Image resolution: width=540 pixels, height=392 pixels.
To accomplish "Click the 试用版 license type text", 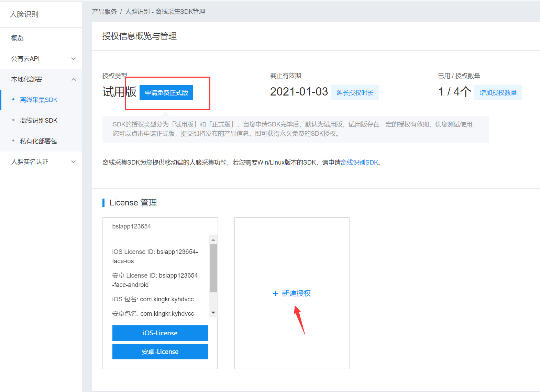I will [x=119, y=92].
